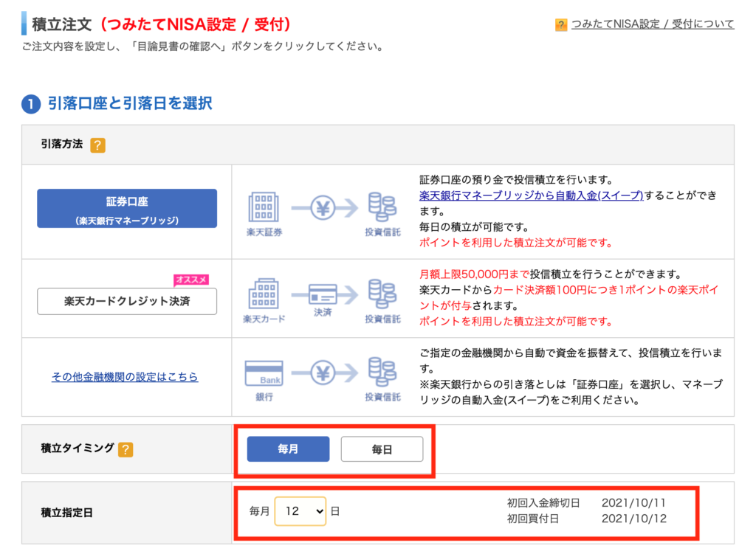Open 楽天銀行マネーブリッジから自動入金(スイープ) link
Viewport: 756px width, 554px height.
click(x=532, y=195)
